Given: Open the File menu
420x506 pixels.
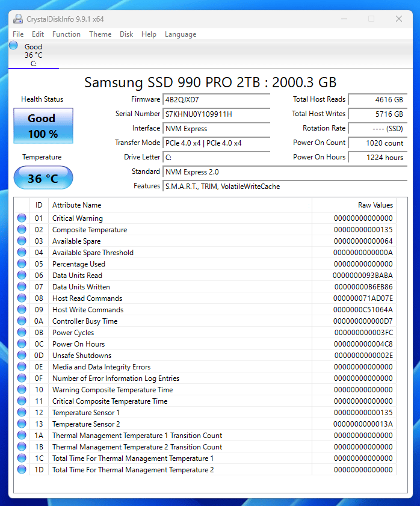Looking at the screenshot, I should tap(18, 34).
